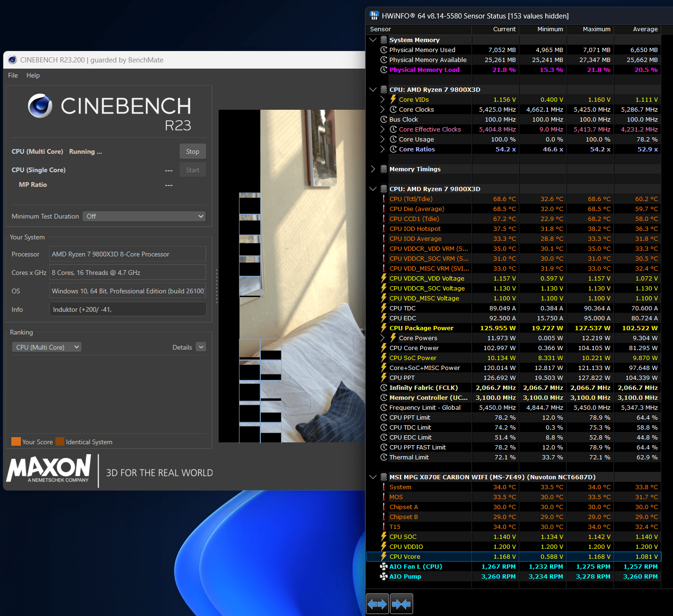This screenshot has height=616, width=673.
Task: Click the clock icon beside Thermal Limit
Action: (384, 457)
